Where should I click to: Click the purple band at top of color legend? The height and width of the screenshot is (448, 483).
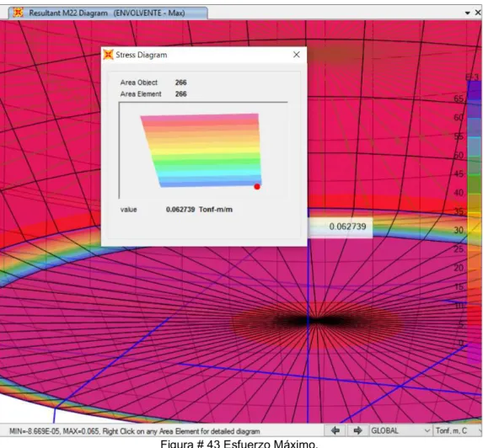[x=475, y=90]
